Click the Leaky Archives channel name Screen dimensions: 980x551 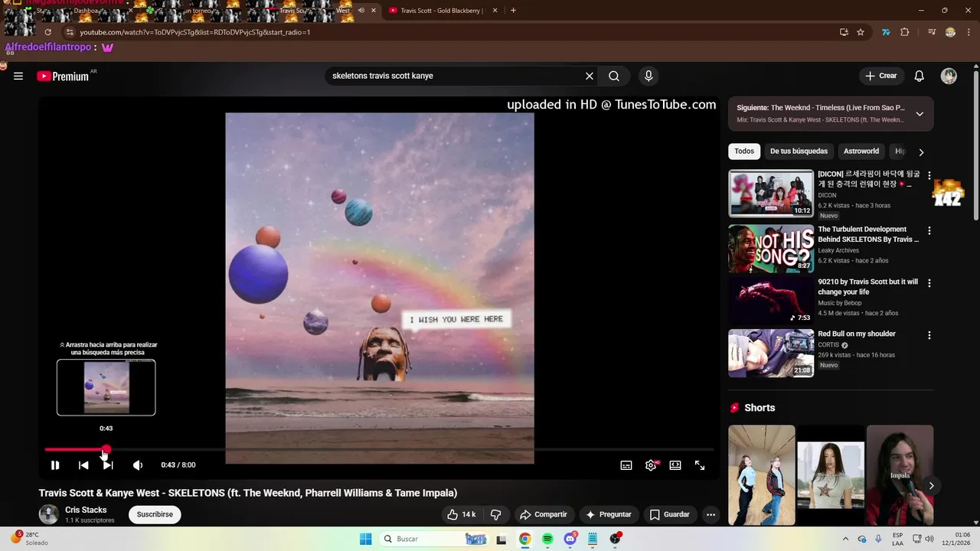coord(838,250)
